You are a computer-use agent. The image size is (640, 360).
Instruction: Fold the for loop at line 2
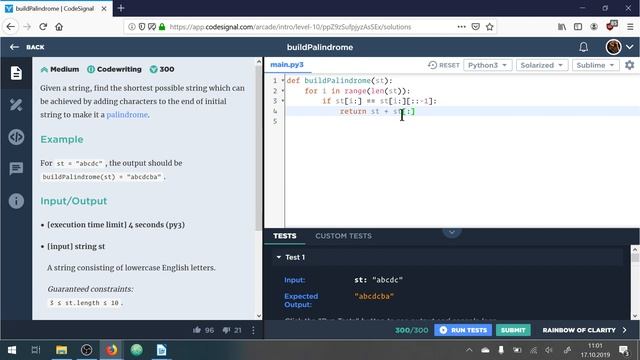[x=282, y=91]
